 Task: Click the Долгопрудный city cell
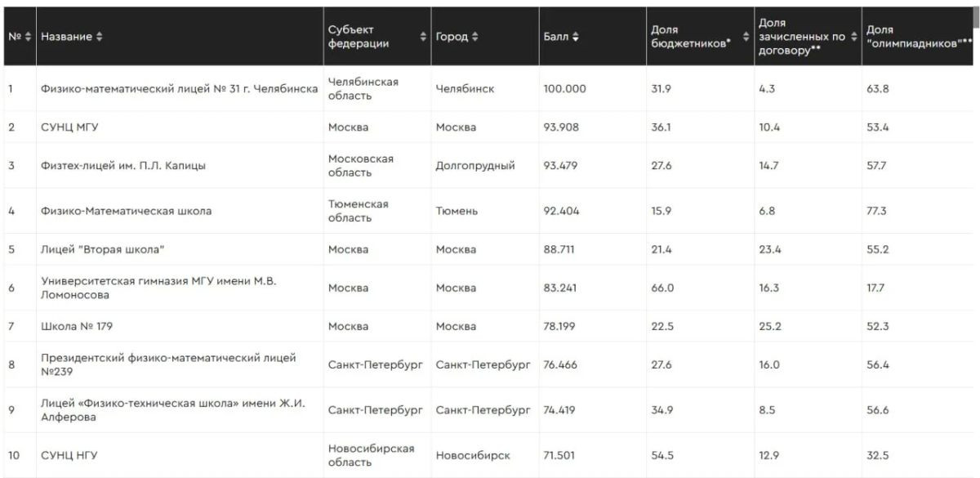[x=475, y=166]
